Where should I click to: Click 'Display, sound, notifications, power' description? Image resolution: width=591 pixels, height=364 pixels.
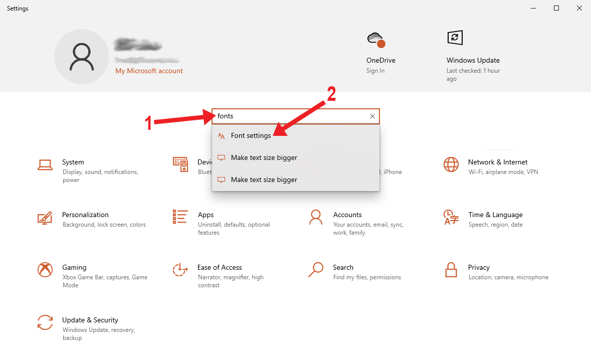pos(100,176)
